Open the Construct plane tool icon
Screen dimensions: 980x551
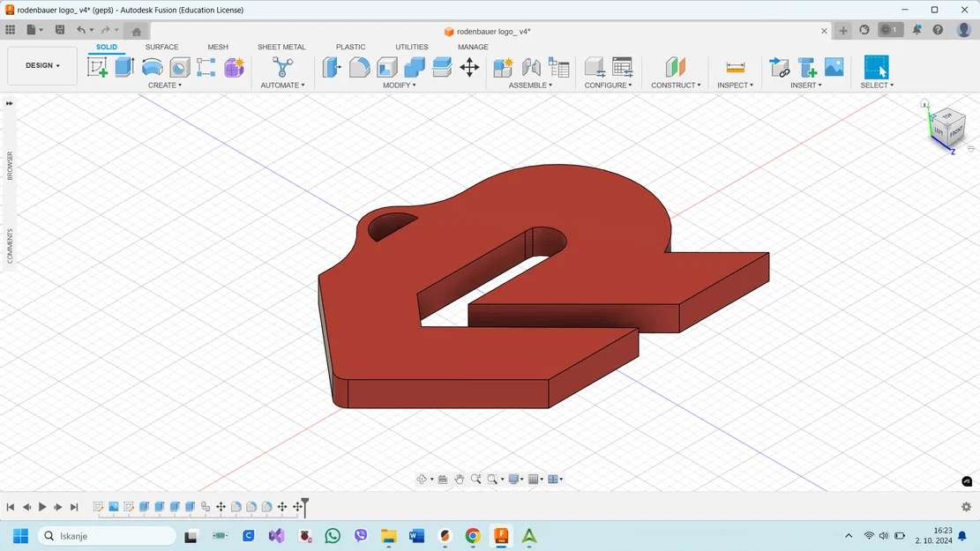tap(675, 67)
